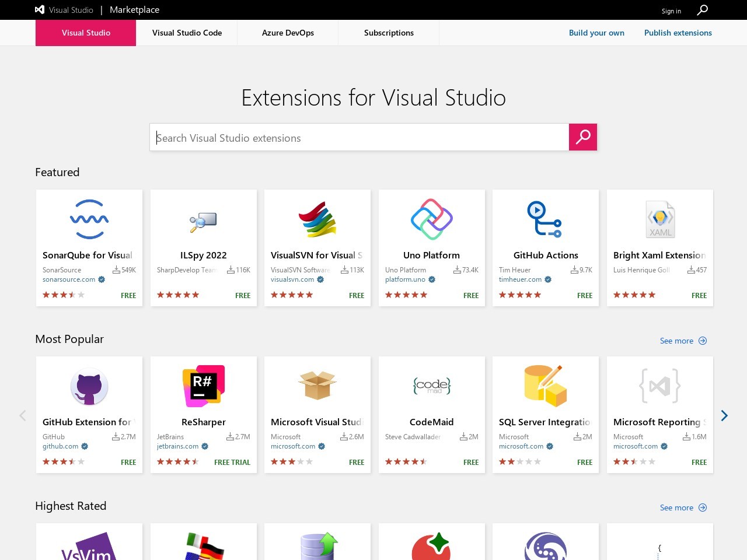
Task: Open the Build your own link
Action: pyautogui.click(x=596, y=33)
